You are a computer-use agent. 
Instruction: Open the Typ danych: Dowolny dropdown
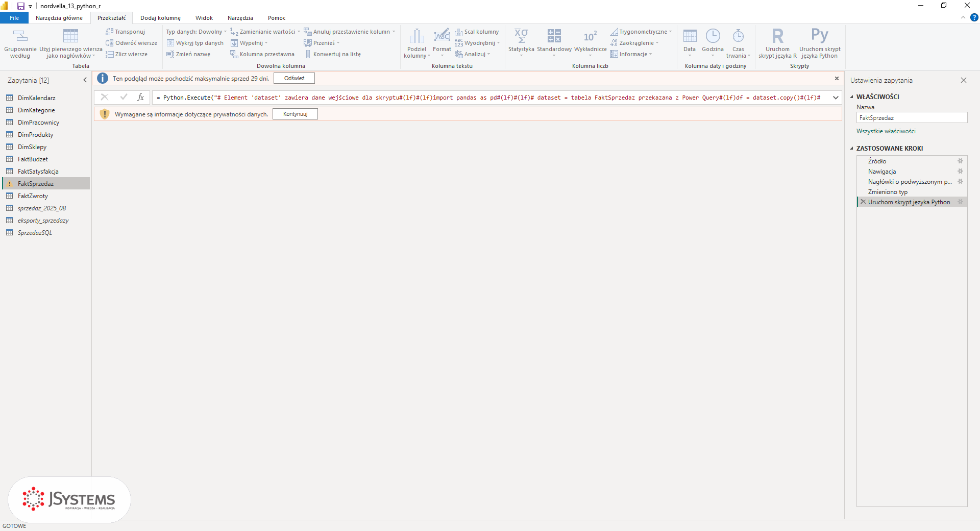196,32
